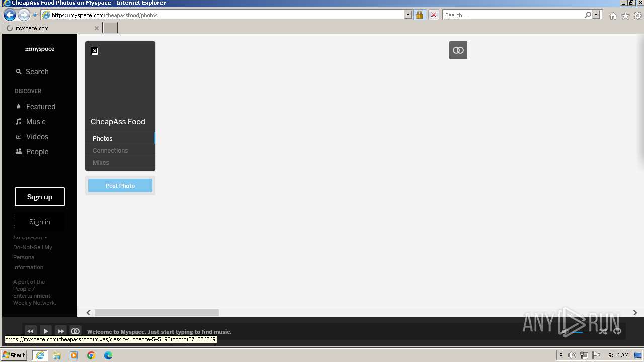Viewport: 644px width, 362px height.
Task: Open the search provider dropdown
Action: tap(597, 15)
